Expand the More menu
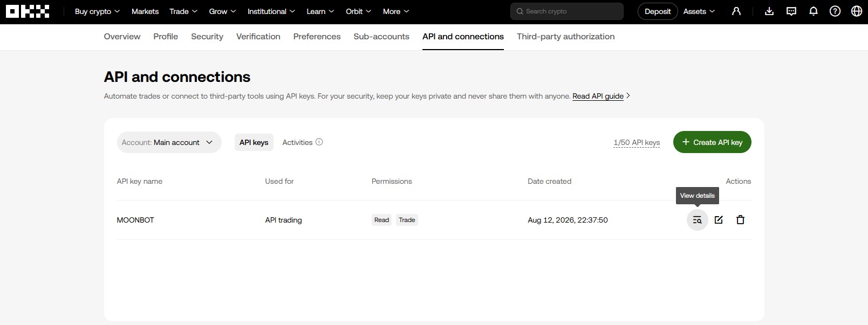This screenshot has width=868, height=325. (x=396, y=11)
